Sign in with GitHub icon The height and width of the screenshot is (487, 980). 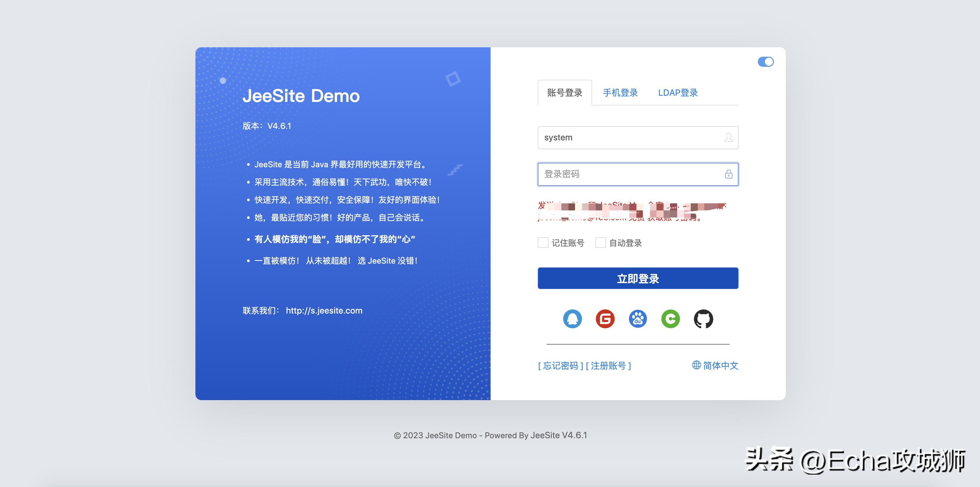[x=703, y=319]
